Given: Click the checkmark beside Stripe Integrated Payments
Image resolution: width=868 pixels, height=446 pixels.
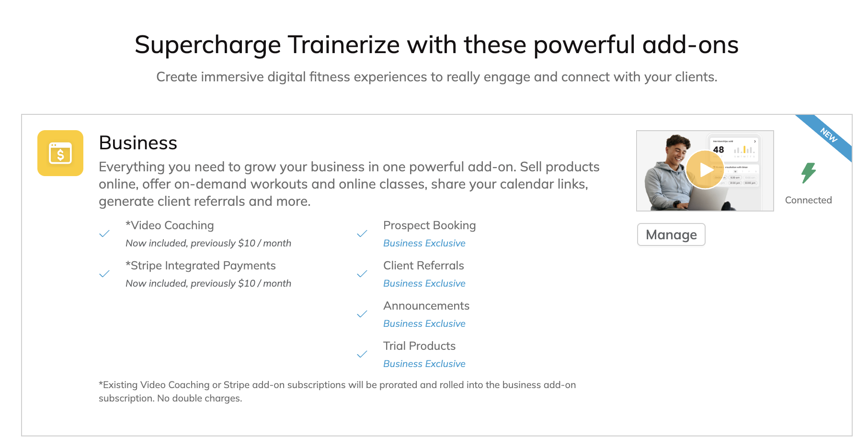Looking at the screenshot, I should point(104,274).
